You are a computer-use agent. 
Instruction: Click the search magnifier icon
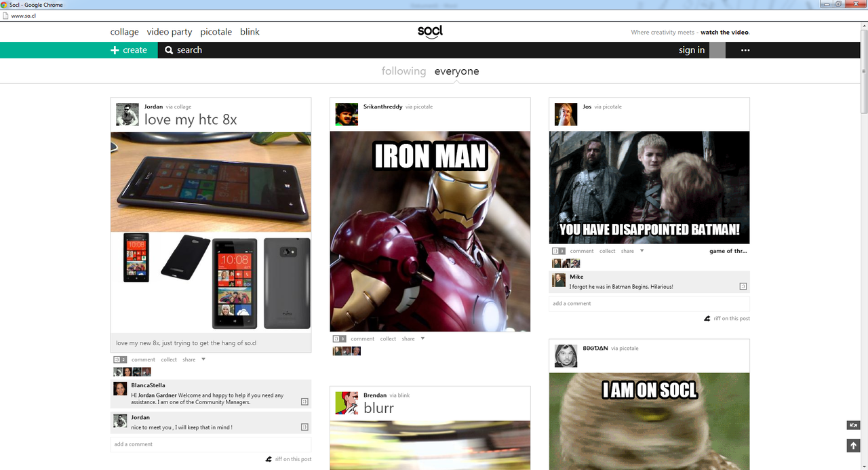tap(169, 50)
